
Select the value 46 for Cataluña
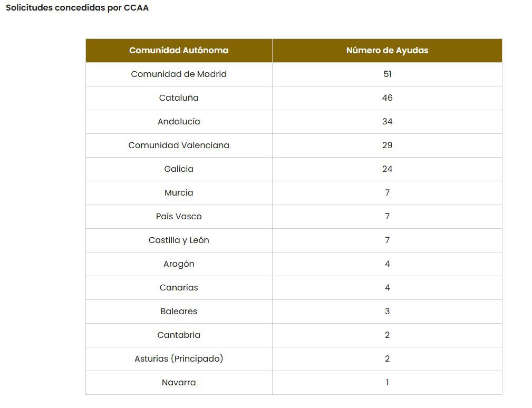click(x=387, y=98)
